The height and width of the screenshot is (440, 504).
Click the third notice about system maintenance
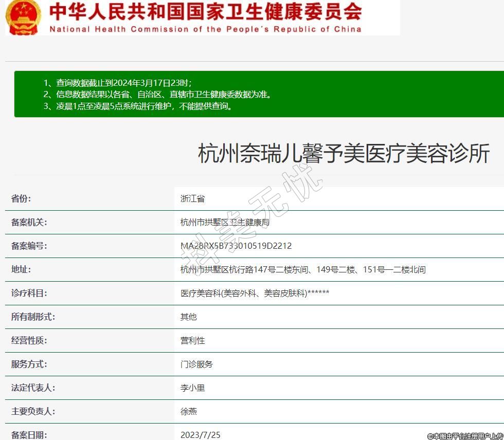click(x=137, y=106)
